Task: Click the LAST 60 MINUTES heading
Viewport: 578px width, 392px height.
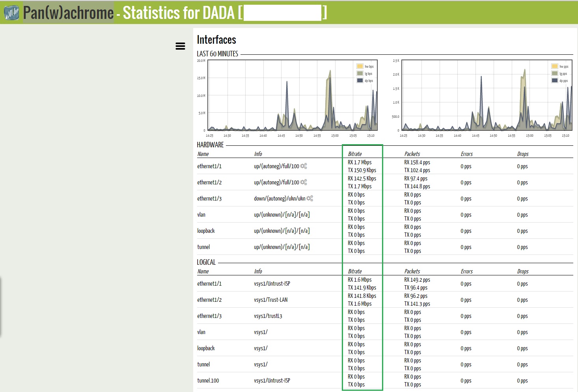Action: click(x=218, y=54)
